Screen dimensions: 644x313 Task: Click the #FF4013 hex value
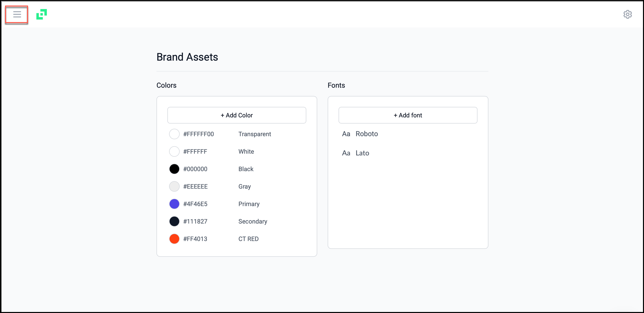195,239
